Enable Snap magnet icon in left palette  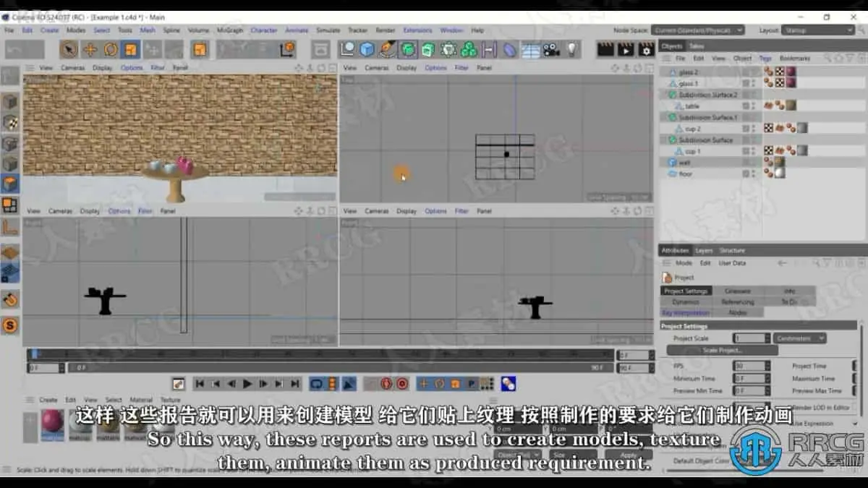pyautogui.click(x=10, y=299)
